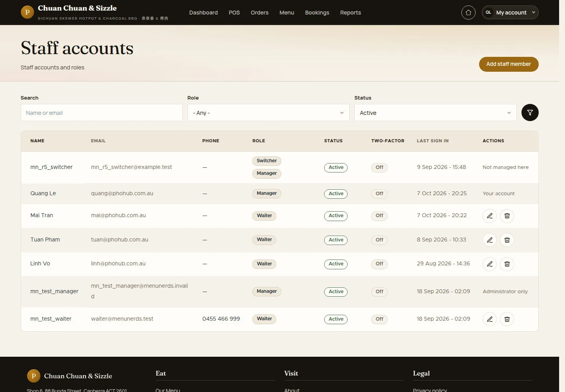Click the quang@phohub.com.au email
The width and height of the screenshot is (565, 392).
122,193
